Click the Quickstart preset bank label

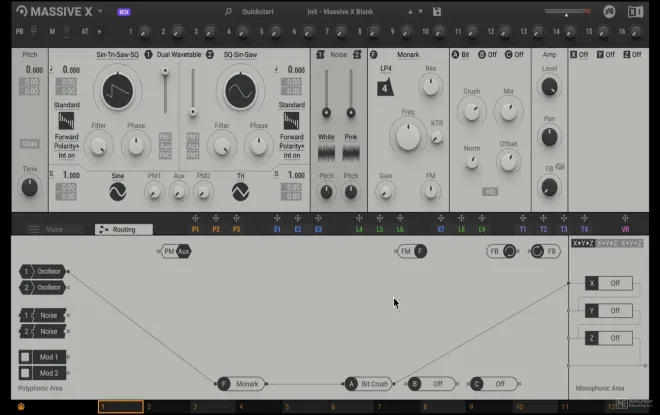(258, 12)
